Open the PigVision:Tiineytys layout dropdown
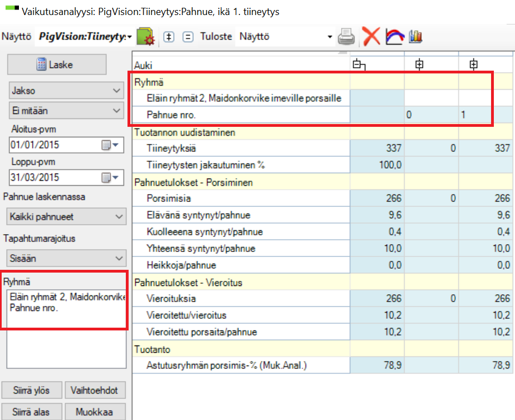 [x=129, y=37]
